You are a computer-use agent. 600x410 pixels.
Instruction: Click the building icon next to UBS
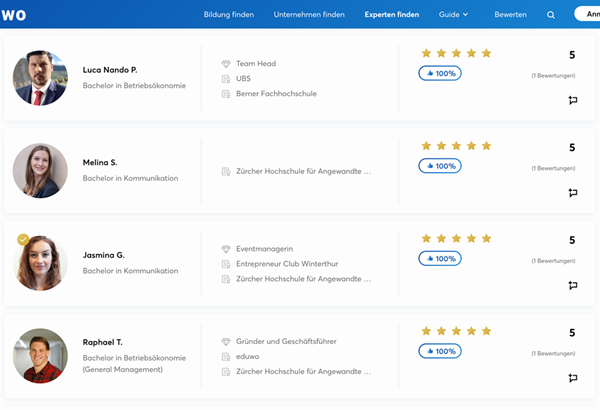(x=226, y=79)
